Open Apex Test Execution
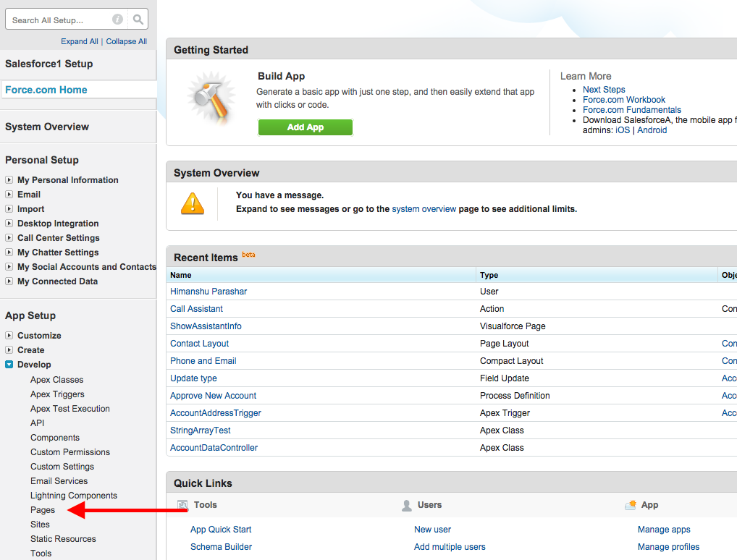 click(x=70, y=409)
